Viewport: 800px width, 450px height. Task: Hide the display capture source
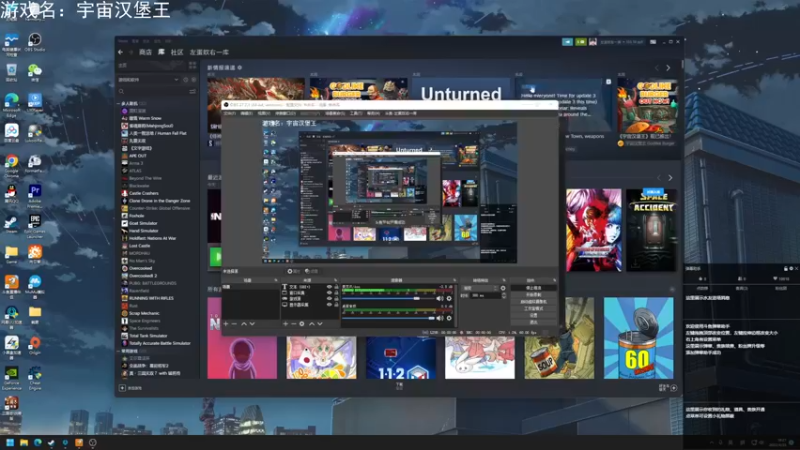(329, 305)
